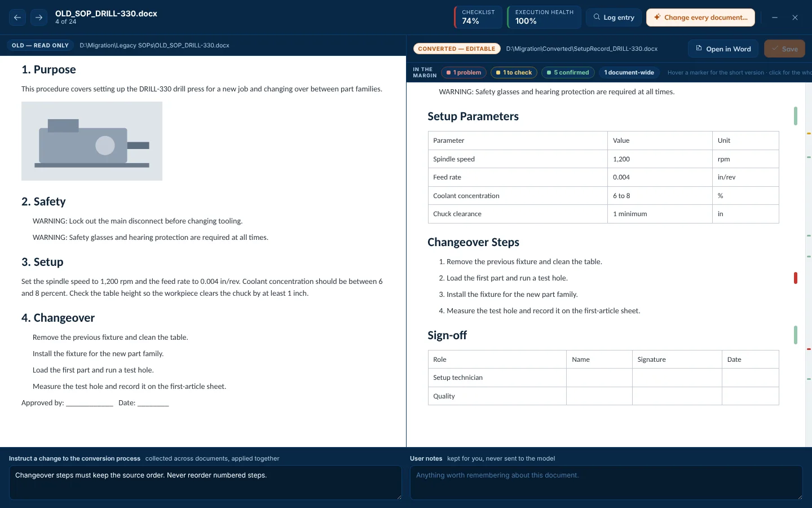Click the 'in/rev' unit cell
Viewport: 812px width, 508px height.
[x=745, y=177]
